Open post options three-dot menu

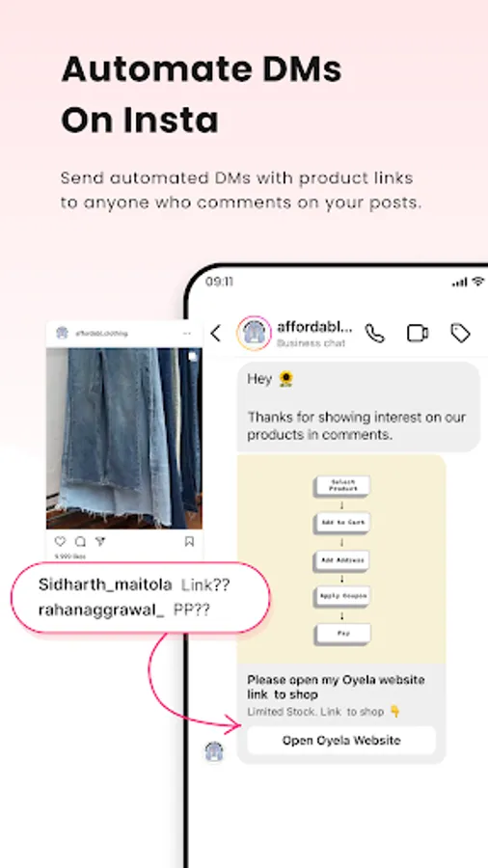click(187, 334)
